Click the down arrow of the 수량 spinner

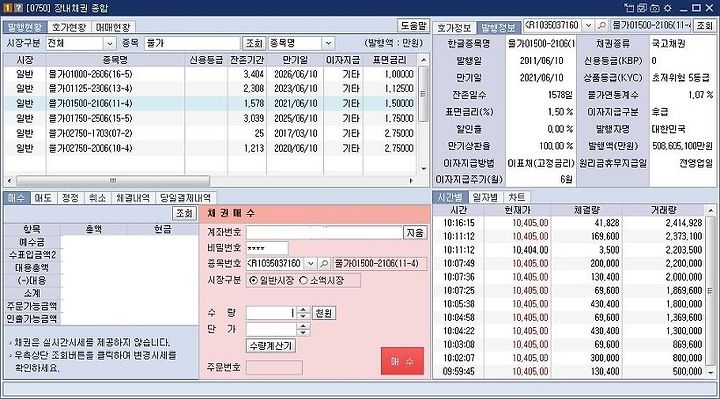(x=303, y=316)
